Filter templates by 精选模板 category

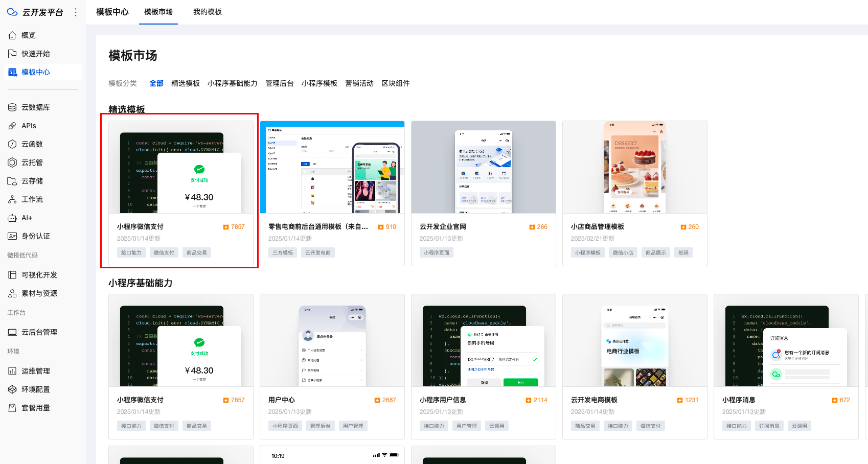click(x=186, y=83)
